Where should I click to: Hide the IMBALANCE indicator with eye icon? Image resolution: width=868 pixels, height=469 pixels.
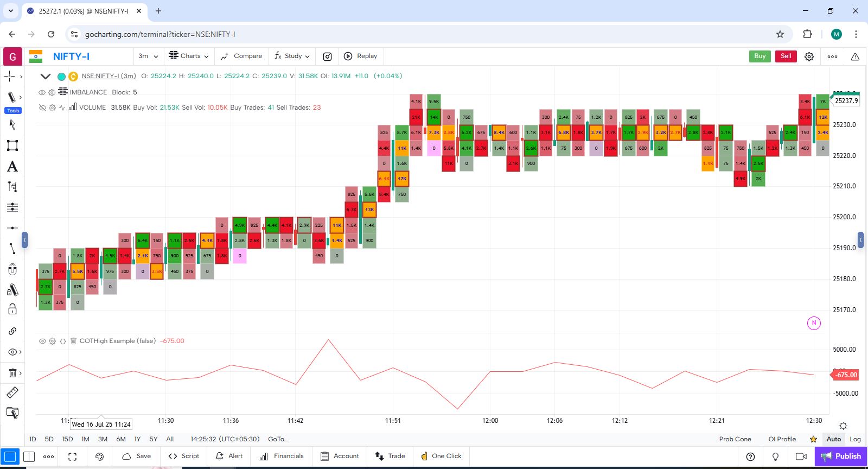click(42, 92)
